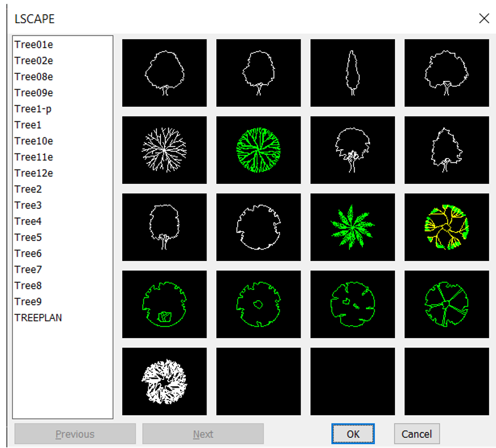This screenshot has height=448, width=496.
Task: Select green canopy with two small inner shapes thumbnail
Action: (353, 304)
